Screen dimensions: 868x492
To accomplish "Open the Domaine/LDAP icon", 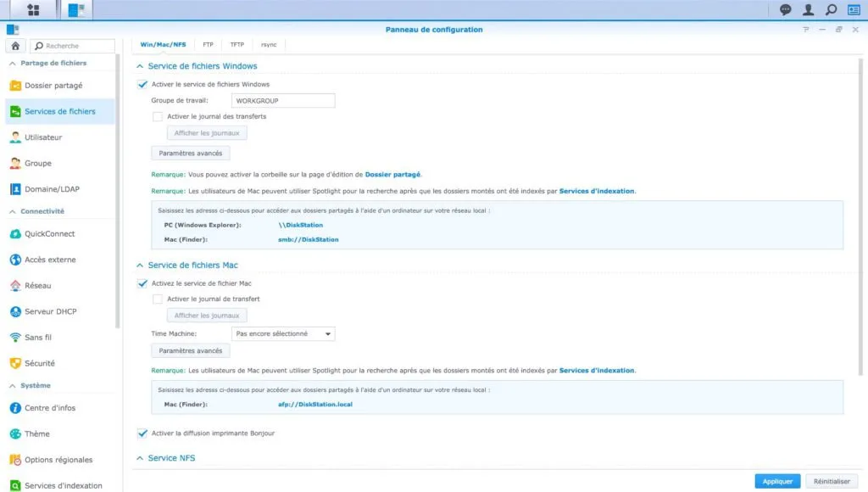I will tap(15, 189).
